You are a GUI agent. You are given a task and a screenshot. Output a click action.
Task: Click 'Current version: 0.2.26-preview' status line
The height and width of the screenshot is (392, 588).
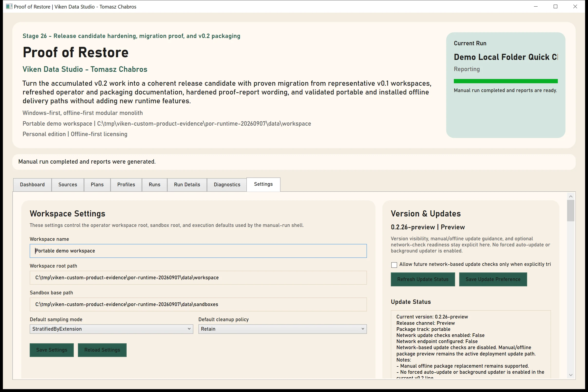(x=432, y=317)
